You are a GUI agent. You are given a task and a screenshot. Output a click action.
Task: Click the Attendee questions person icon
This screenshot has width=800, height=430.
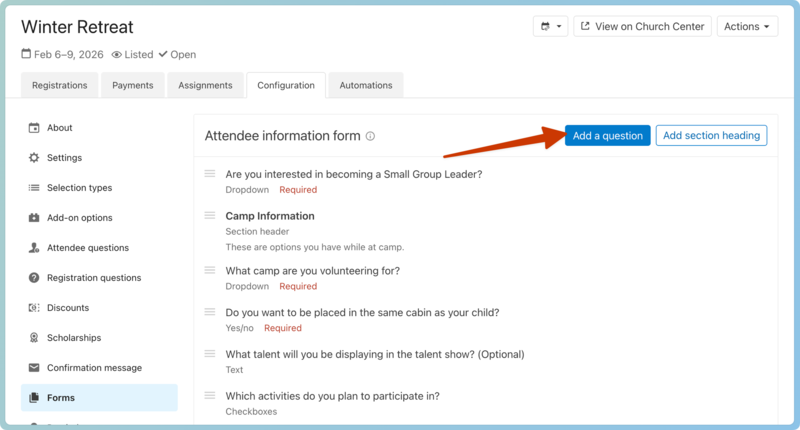34,248
